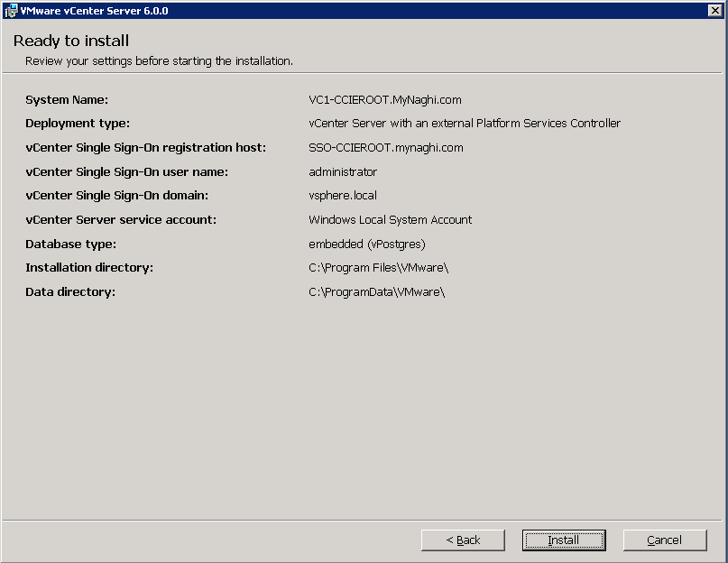The width and height of the screenshot is (728, 563).
Task: Click the external Platform Services Controller value
Action: [465, 123]
